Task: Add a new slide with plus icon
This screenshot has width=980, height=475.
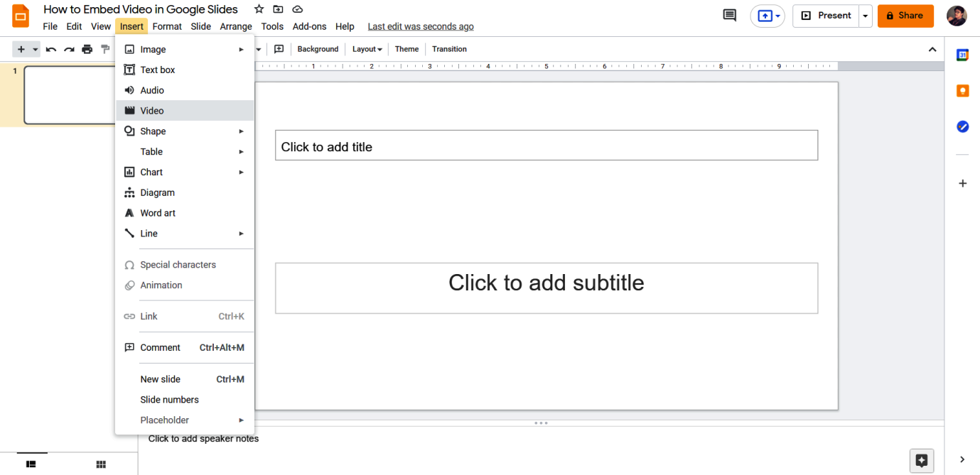Action: coord(21,49)
